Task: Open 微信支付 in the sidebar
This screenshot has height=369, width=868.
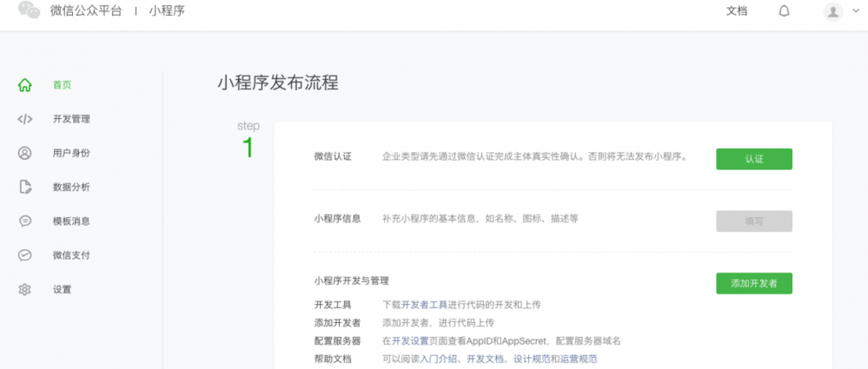Action: [x=71, y=255]
